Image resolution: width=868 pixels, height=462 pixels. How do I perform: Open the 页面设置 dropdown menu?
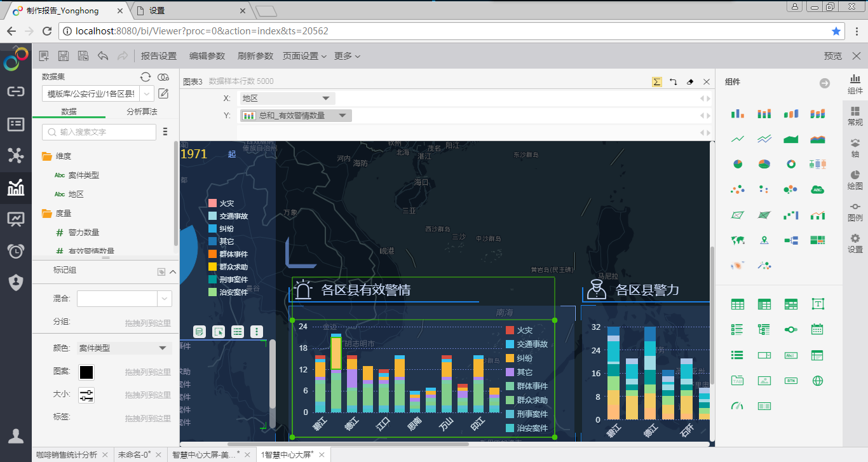(x=304, y=56)
